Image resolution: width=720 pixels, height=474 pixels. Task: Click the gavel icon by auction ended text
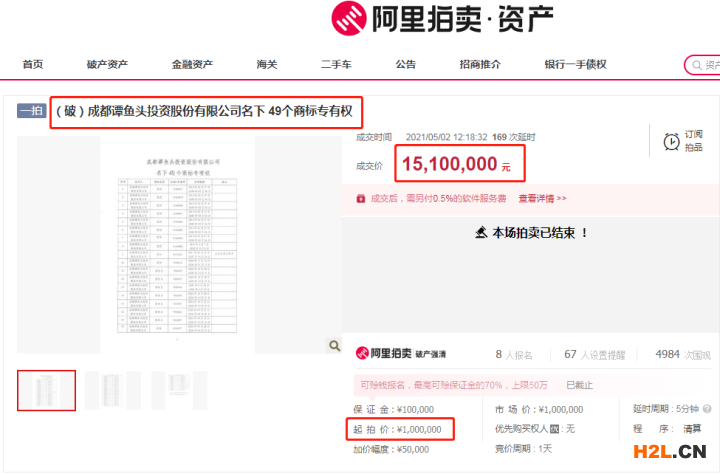pos(480,232)
